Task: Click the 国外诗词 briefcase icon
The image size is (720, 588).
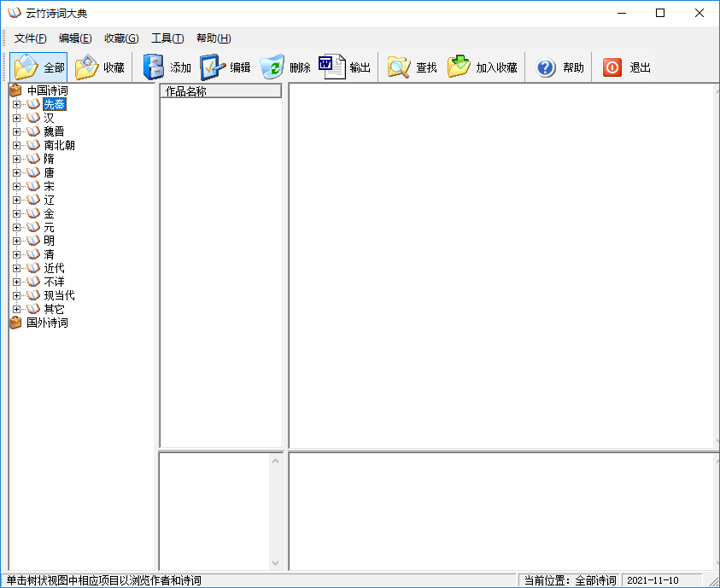Action: [16, 323]
